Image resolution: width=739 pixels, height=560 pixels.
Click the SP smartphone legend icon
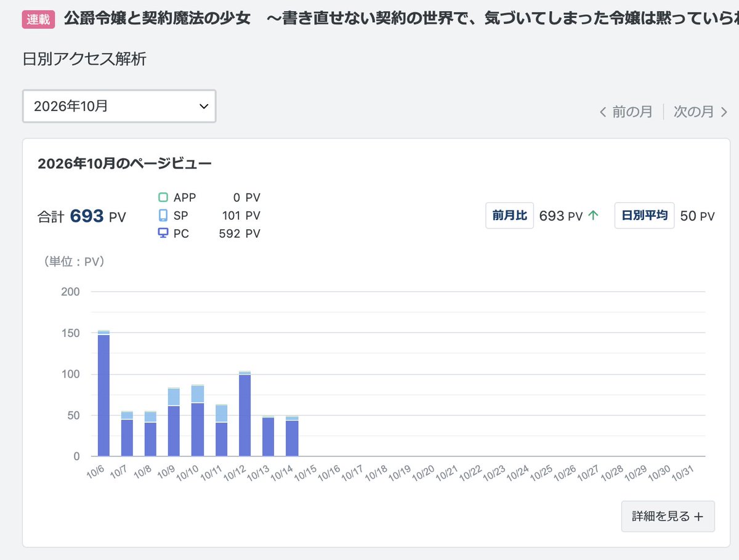pos(163,216)
